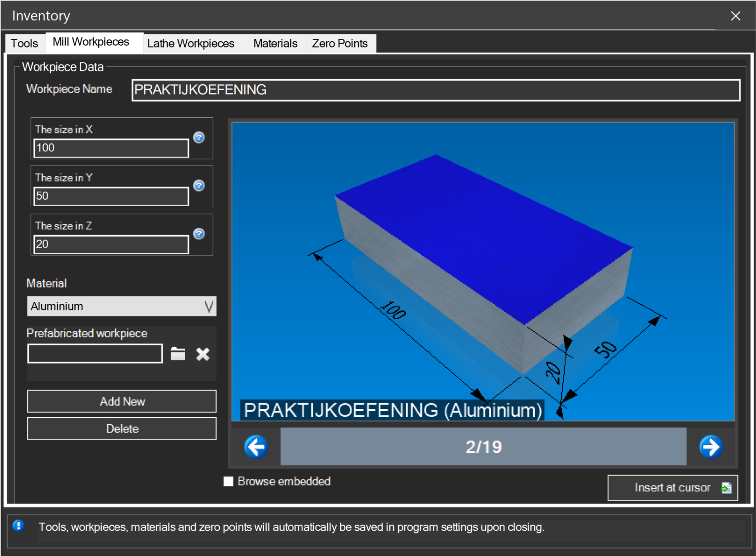Viewport: 756px width, 556px height.
Task: Open folder to browse prefabricated workpiece
Action: coord(178,354)
